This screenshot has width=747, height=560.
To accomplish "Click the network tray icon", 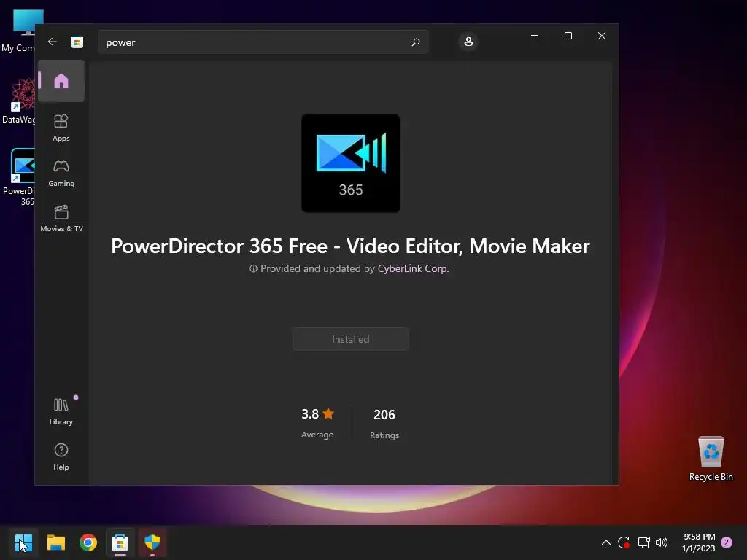I will click(x=643, y=542).
